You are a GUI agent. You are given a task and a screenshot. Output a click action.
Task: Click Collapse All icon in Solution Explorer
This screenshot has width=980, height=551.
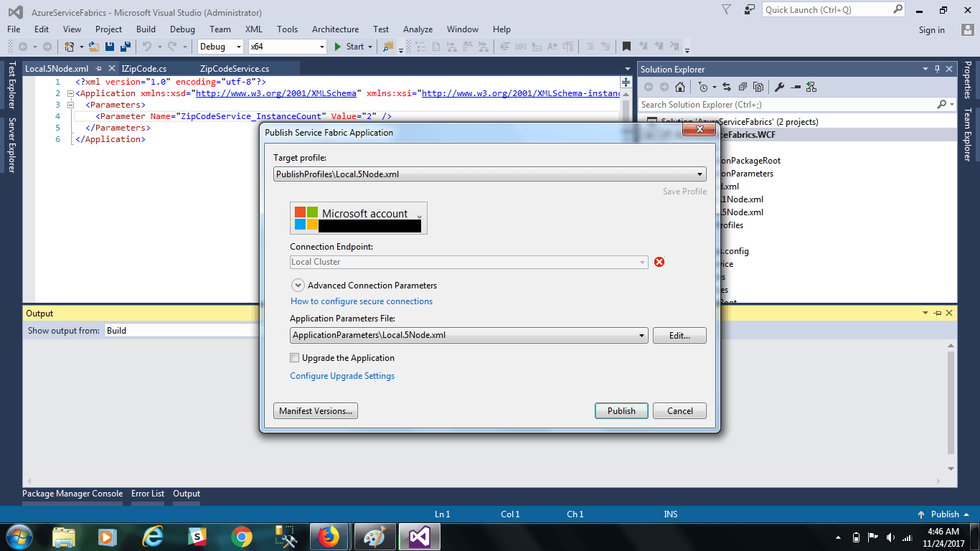pyautogui.click(x=743, y=87)
